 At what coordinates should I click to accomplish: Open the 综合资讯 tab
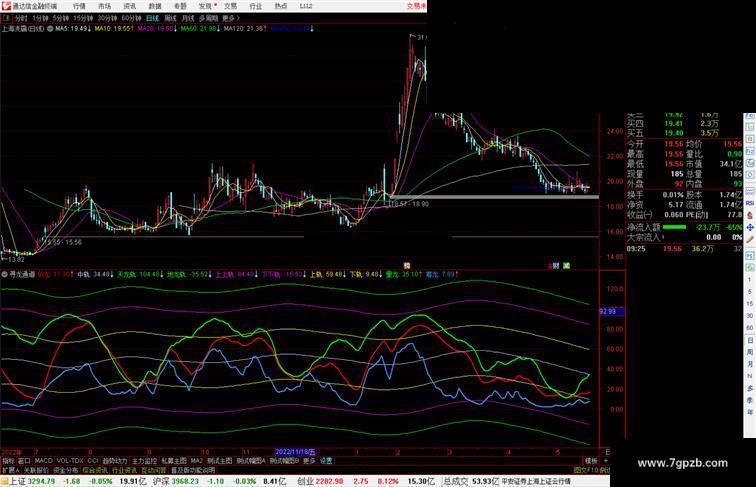[x=95, y=470]
